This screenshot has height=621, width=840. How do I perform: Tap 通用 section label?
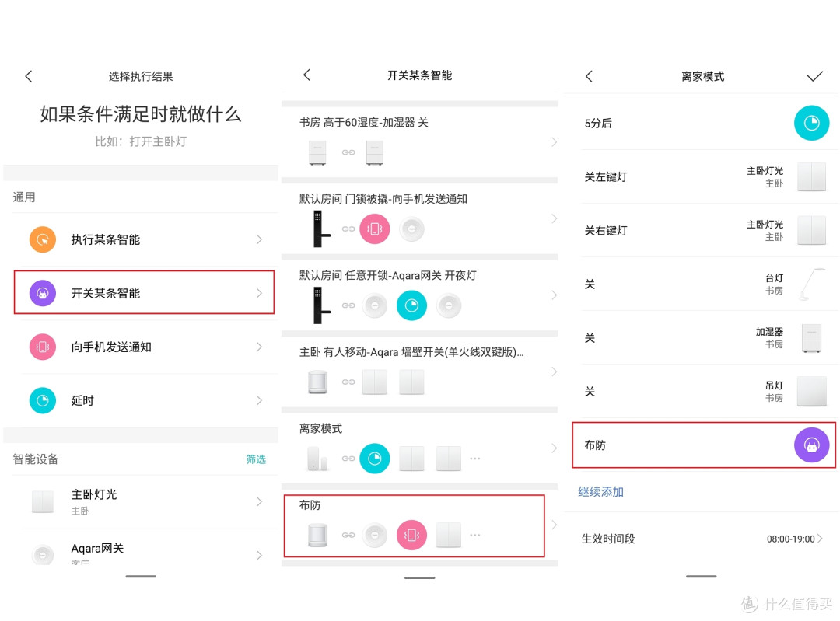tap(24, 197)
